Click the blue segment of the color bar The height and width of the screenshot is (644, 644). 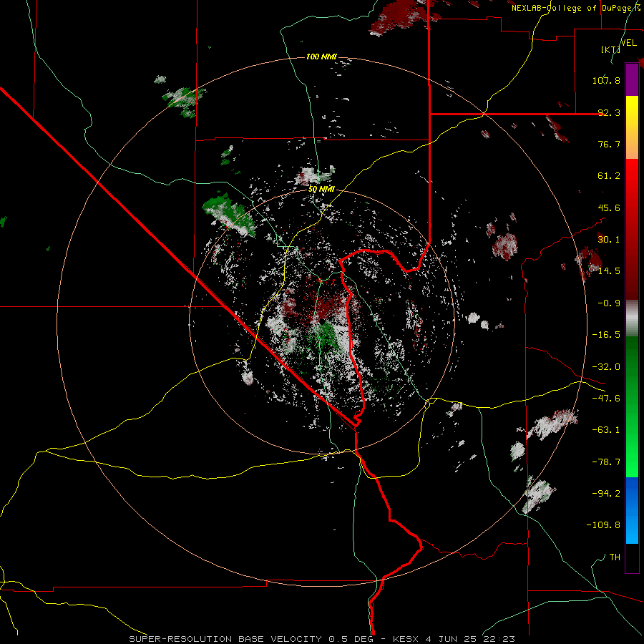[632, 510]
